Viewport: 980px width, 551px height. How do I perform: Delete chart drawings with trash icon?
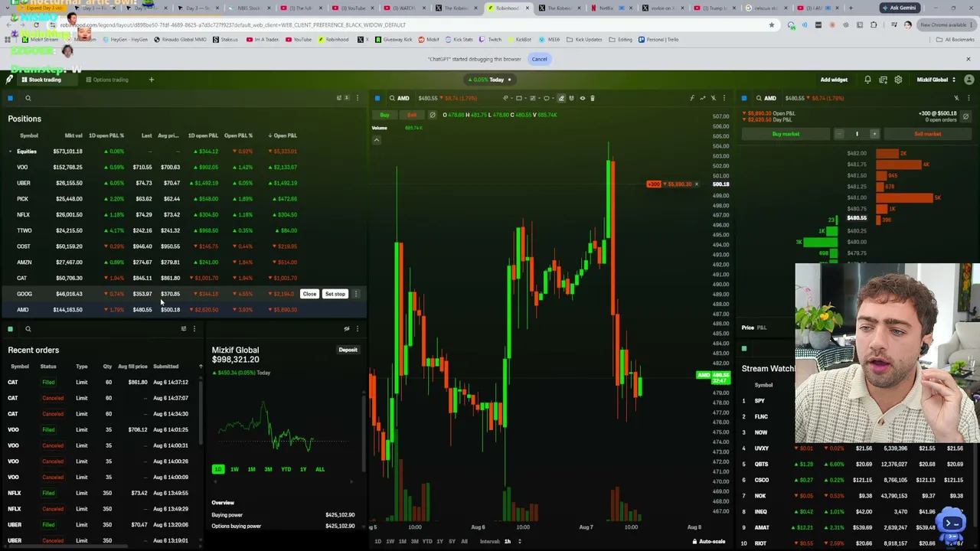coord(592,98)
